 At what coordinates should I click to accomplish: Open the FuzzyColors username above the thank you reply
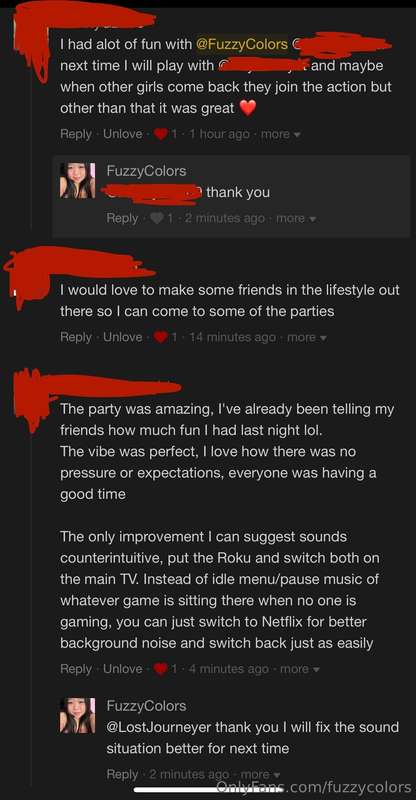pos(146,171)
